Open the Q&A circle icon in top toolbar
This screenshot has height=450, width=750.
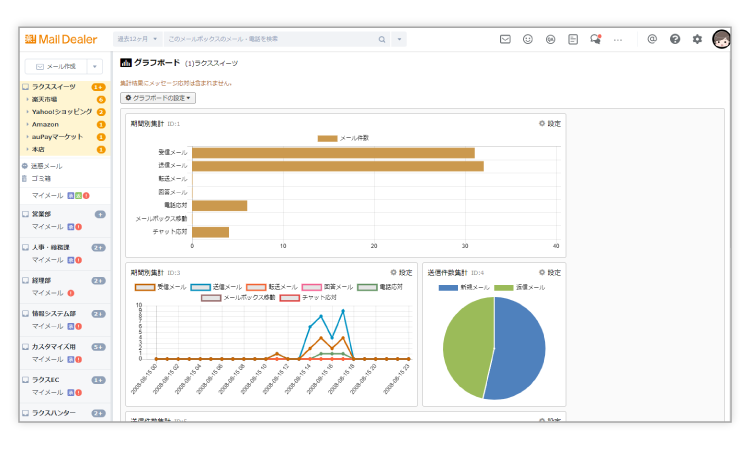[550, 40]
